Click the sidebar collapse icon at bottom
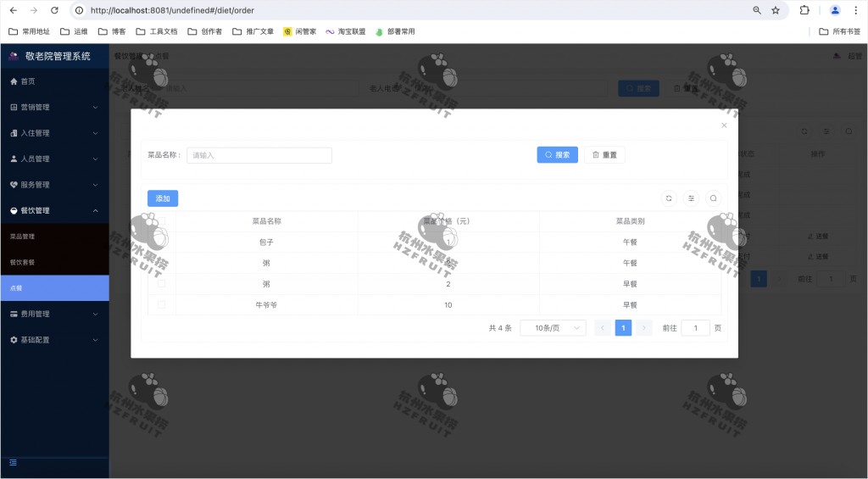Screen dimensions: 868x479 (x=14, y=462)
